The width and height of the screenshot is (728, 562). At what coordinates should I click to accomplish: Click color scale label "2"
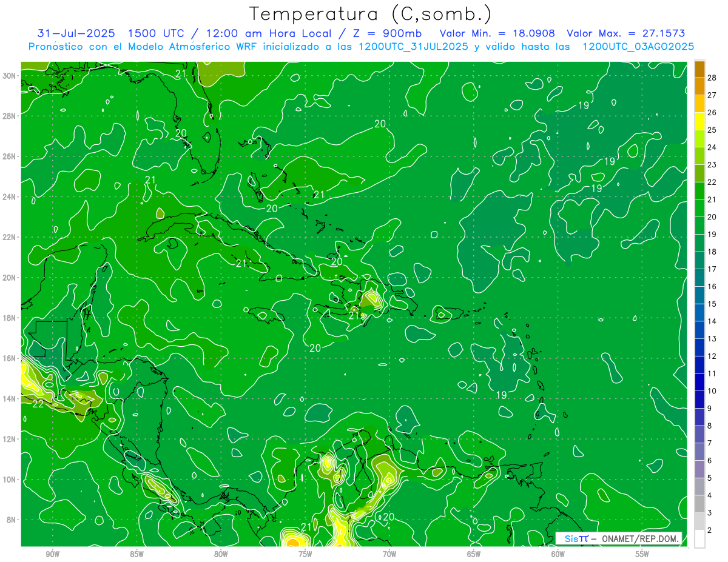pyautogui.click(x=710, y=530)
